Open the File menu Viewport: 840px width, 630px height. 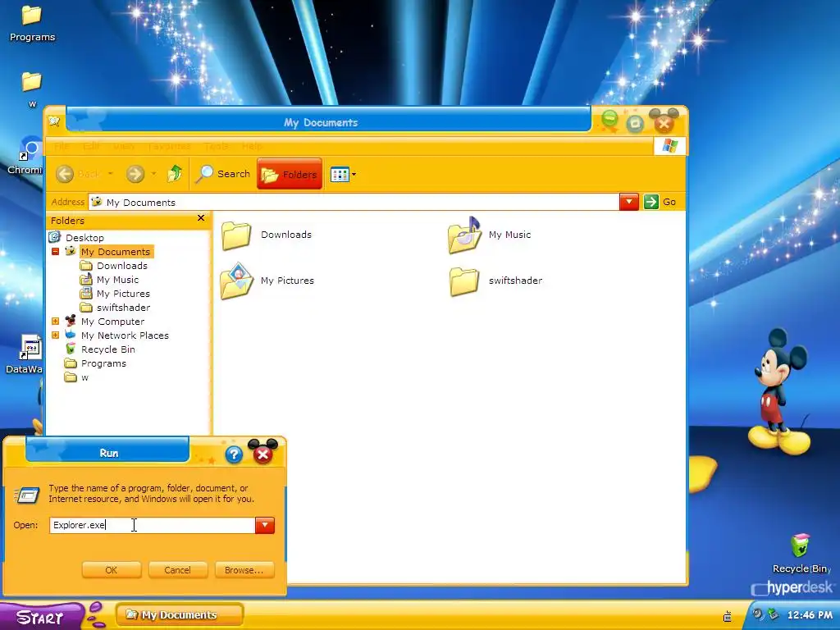coord(62,146)
